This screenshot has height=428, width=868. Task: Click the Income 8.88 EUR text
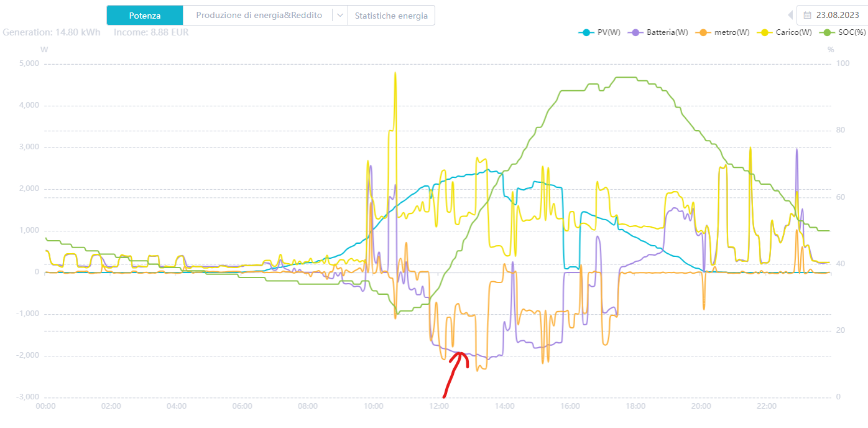tap(151, 32)
